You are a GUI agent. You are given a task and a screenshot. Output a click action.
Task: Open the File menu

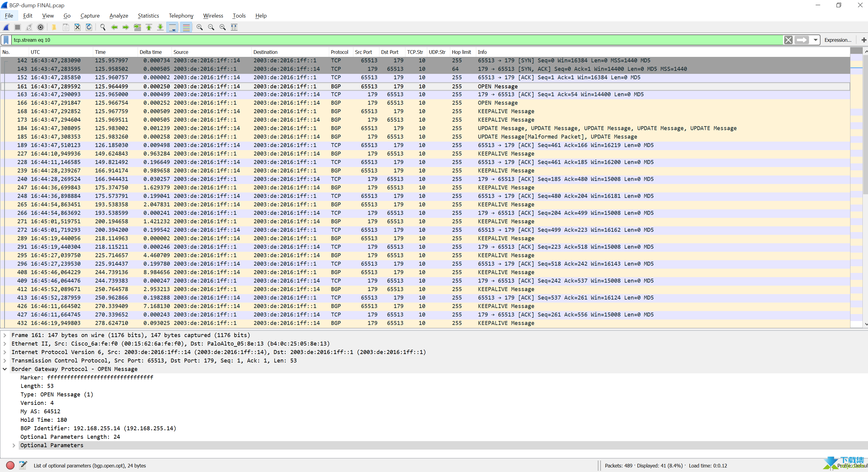tap(9, 15)
